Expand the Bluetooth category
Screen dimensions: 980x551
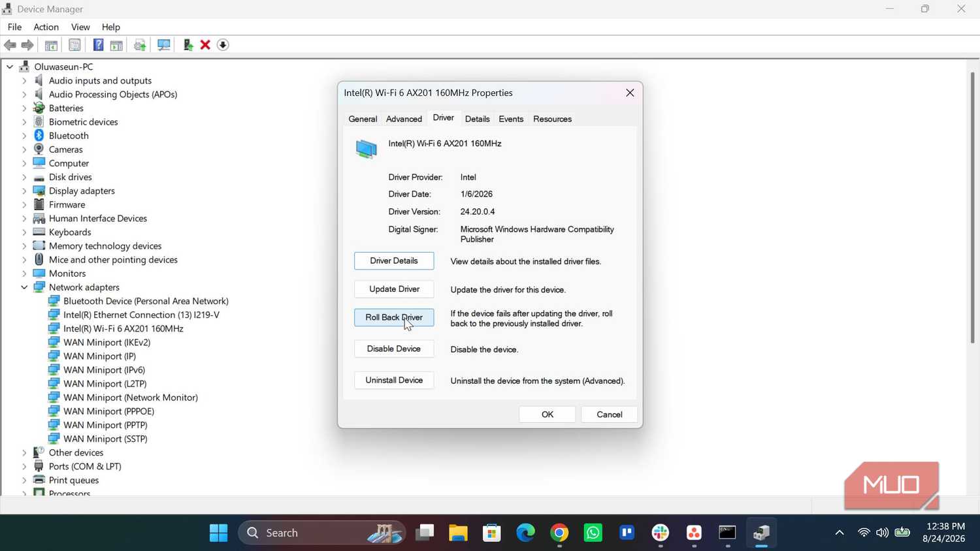pos(24,136)
